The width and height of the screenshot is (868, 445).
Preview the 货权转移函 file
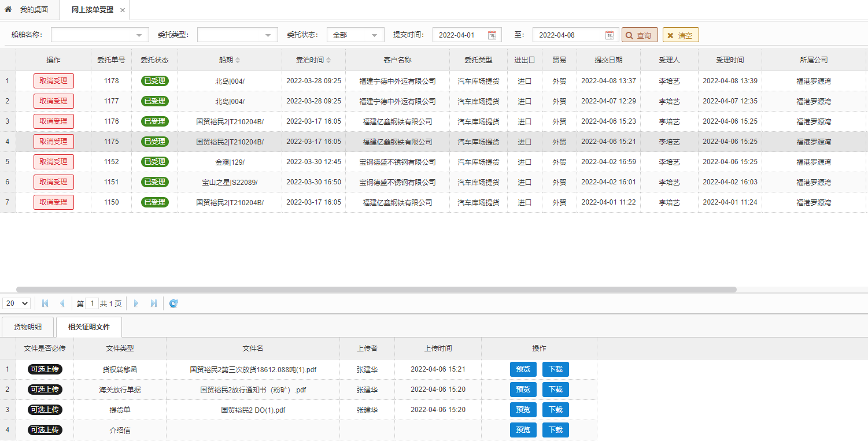pos(523,369)
